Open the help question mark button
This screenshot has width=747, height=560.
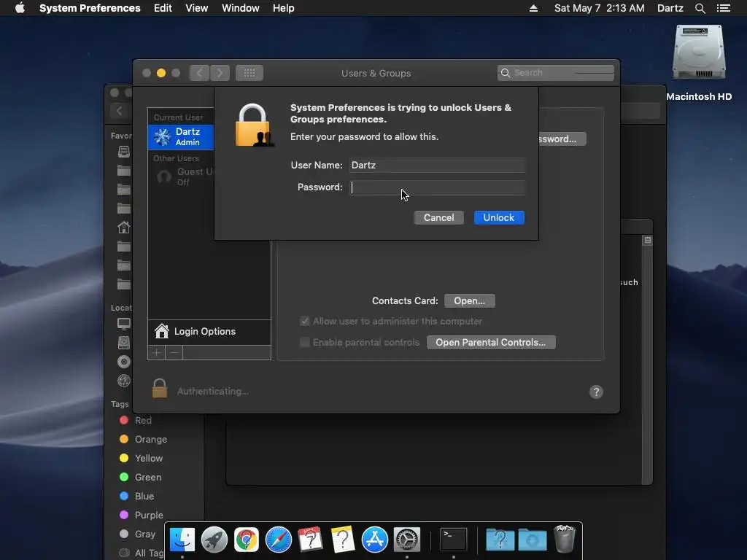(x=596, y=392)
